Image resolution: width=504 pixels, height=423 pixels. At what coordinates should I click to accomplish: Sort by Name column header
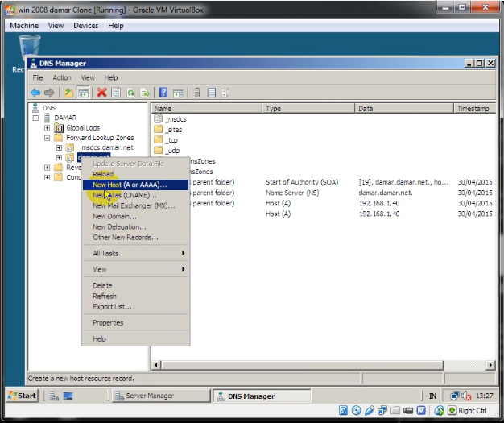point(207,109)
